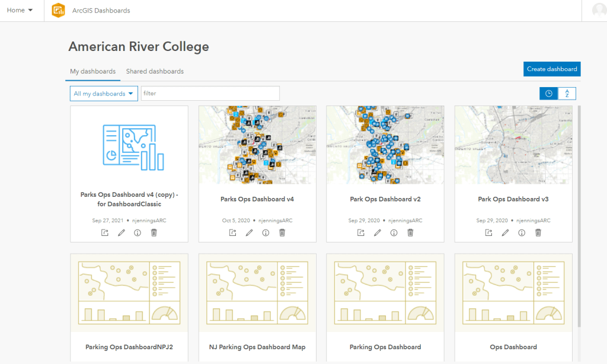Screen dimensions: 607x364
Task: Sort dashboards by most recent clock toggle
Action: (x=549, y=94)
